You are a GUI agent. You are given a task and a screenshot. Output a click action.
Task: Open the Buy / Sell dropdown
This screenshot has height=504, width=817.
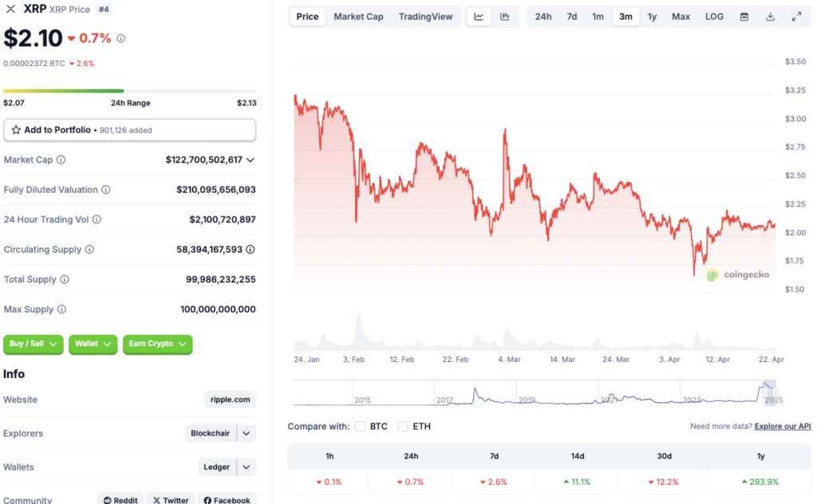pyautogui.click(x=34, y=344)
